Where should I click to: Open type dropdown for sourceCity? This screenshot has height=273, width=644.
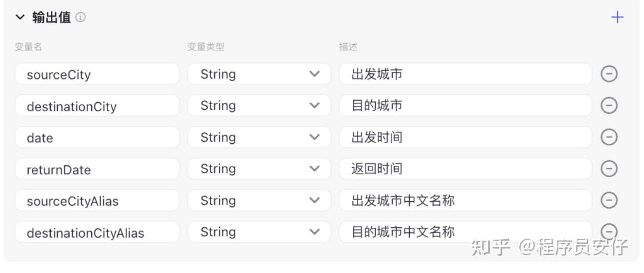(259, 74)
